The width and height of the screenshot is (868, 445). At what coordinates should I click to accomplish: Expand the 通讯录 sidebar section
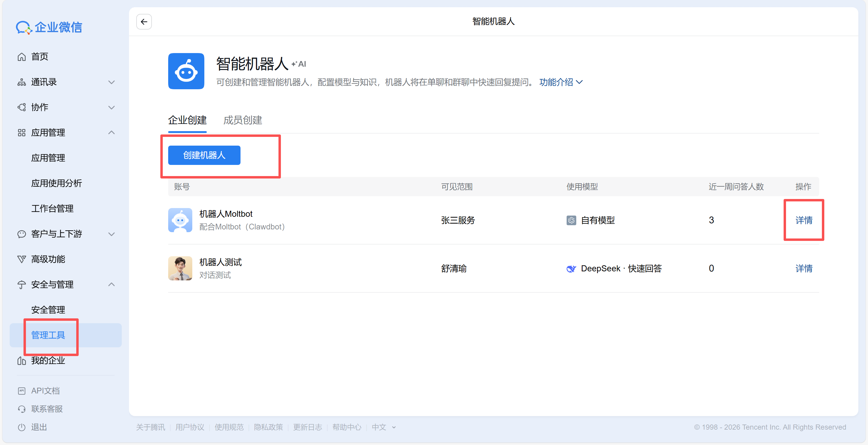(x=112, y=82)
